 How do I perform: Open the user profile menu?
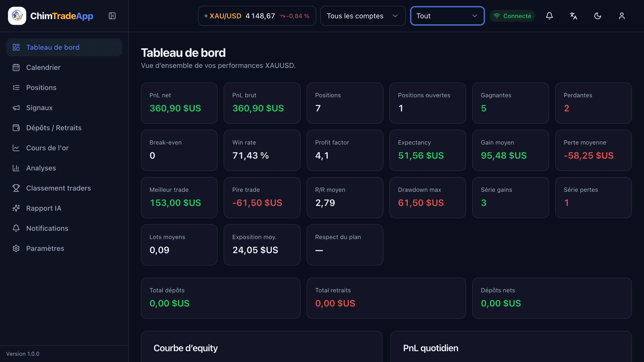[x=622, y=16]
